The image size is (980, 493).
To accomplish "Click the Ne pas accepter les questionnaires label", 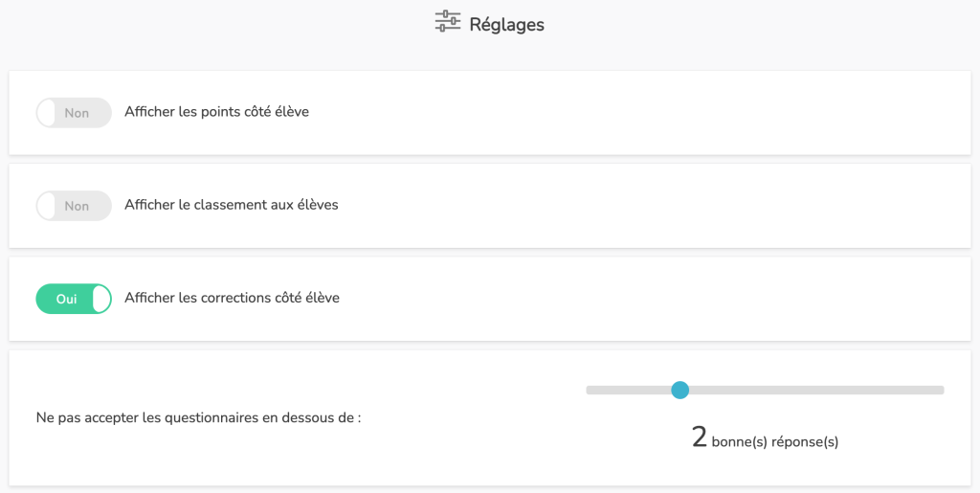I will (199, 417).
